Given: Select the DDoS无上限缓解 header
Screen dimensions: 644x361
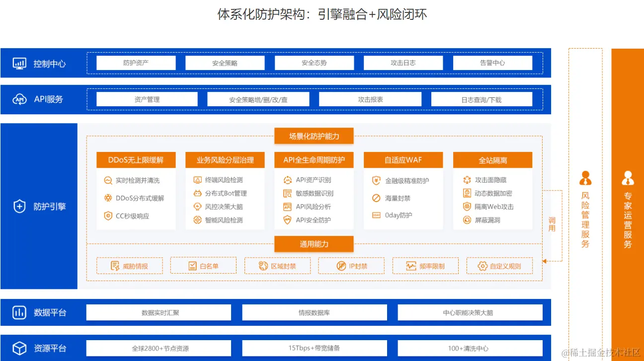Looking at the screenshot, I should pyautogui.click(x=136, y=160).
